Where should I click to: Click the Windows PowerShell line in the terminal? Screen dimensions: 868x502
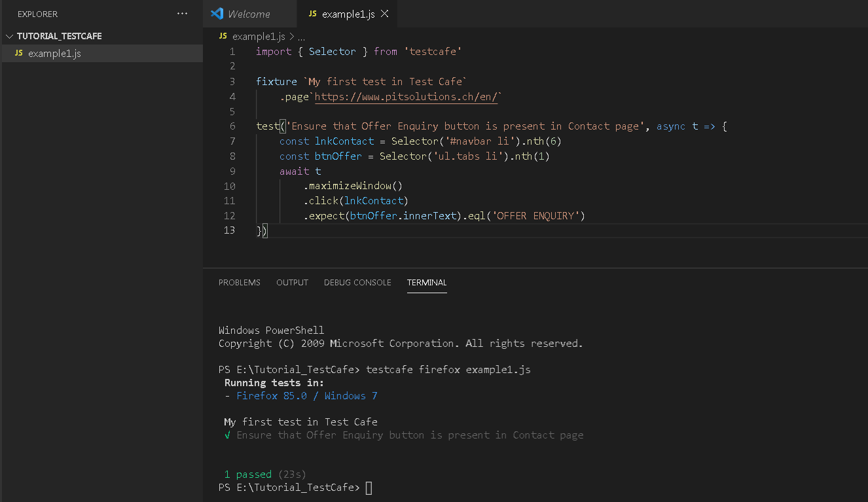271,331
